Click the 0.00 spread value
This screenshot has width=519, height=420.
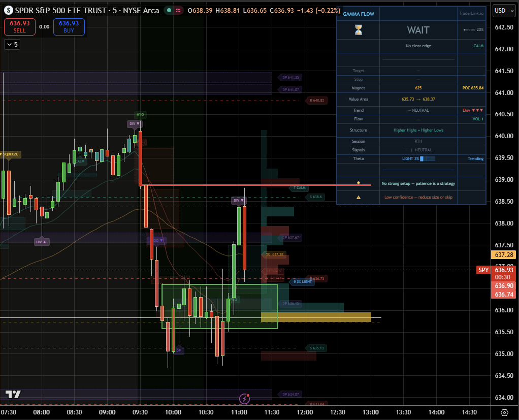44,27
